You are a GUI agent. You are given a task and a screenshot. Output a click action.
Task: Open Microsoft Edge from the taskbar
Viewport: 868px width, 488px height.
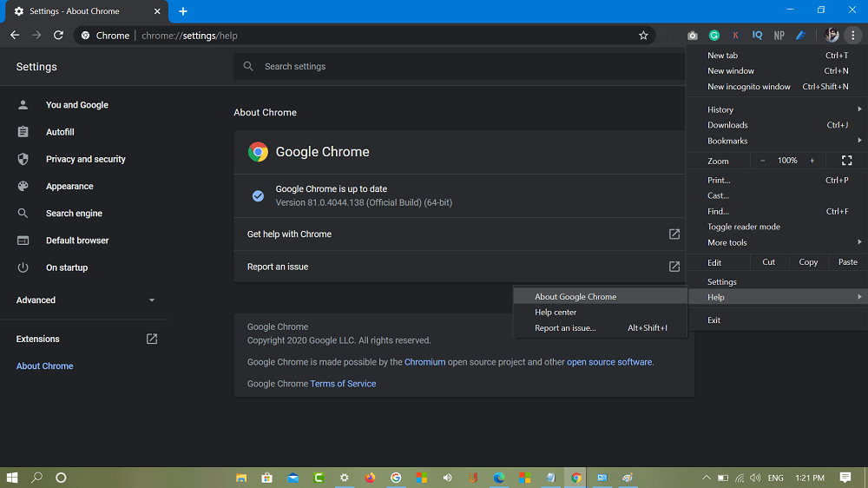pos(499,478)
